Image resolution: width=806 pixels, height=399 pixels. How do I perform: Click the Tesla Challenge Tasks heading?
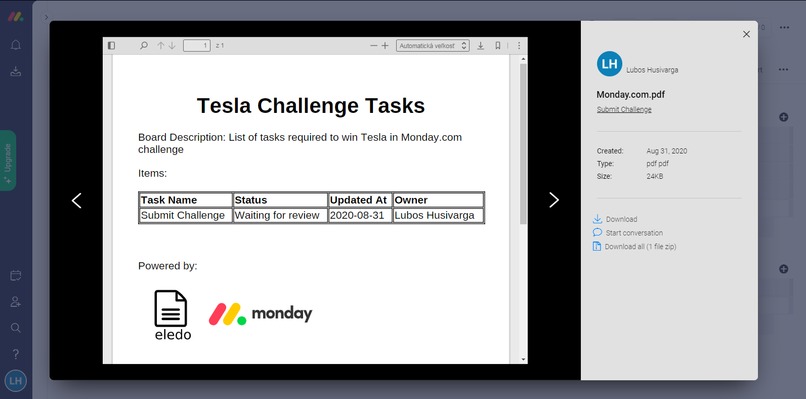coord(311,105)
